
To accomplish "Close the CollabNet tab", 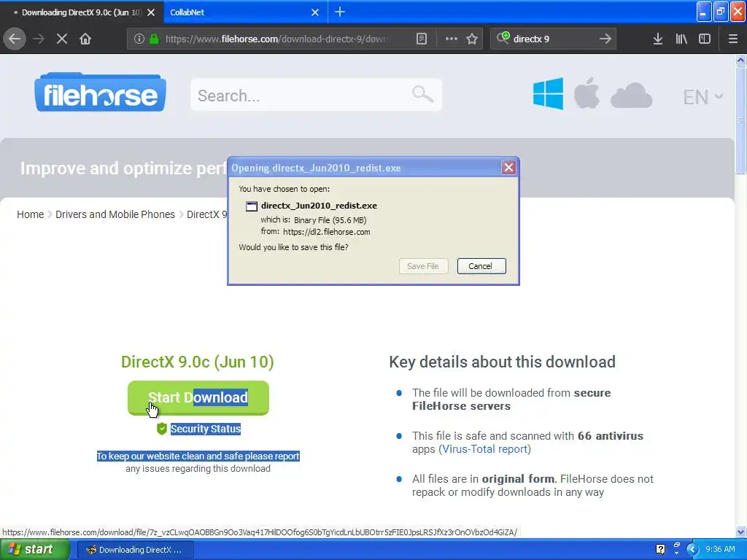I will pyautogui.click(x=315, y=12).
